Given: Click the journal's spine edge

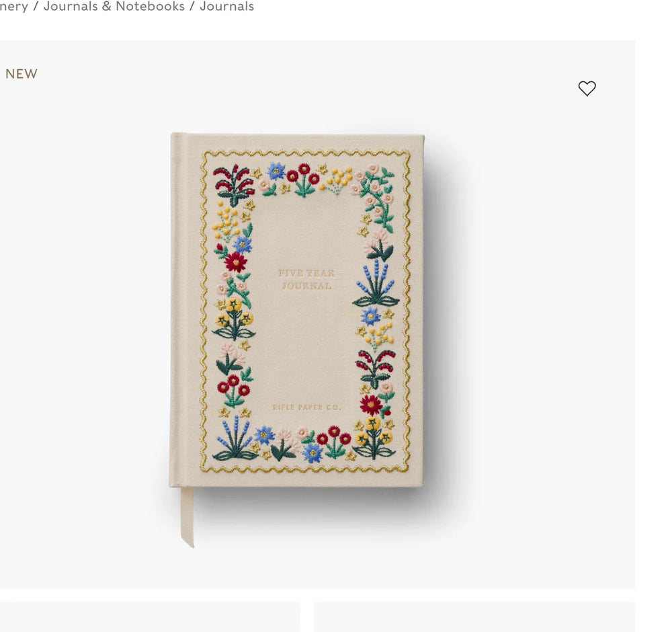Looking at the screenshot, I should 175,309.
